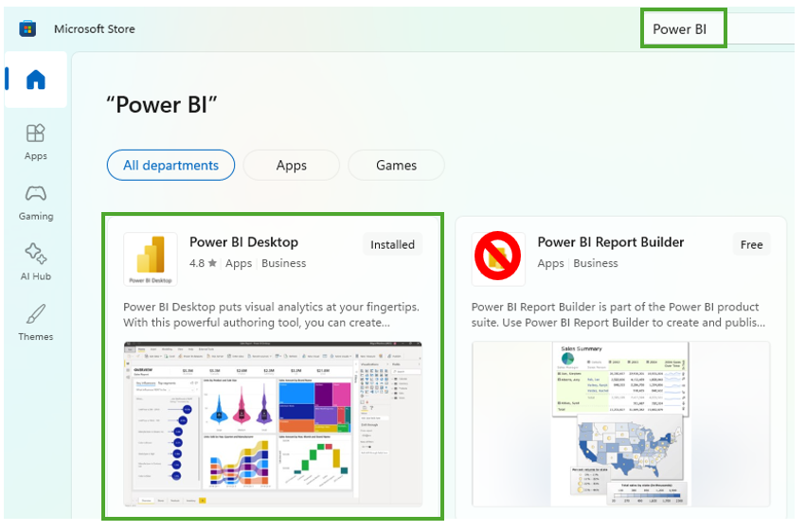Open the Power BI Desktop title link
This screenshot has width=806, height=532.
243,242
